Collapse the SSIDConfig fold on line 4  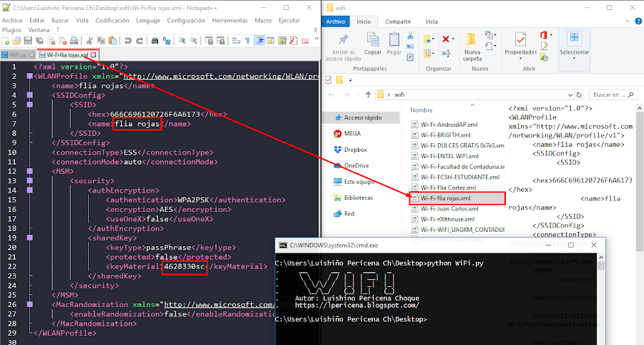(x=29, y=95)
